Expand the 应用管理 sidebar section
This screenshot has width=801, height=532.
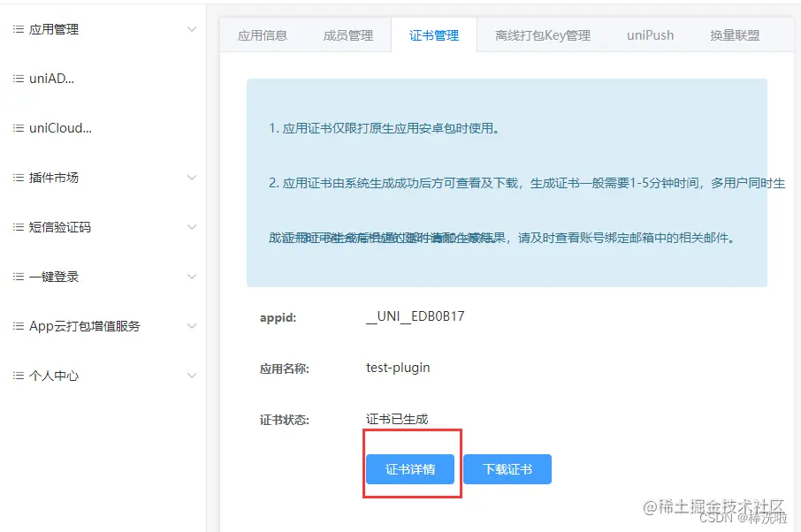pyautogui.click(x=191, y=28)
